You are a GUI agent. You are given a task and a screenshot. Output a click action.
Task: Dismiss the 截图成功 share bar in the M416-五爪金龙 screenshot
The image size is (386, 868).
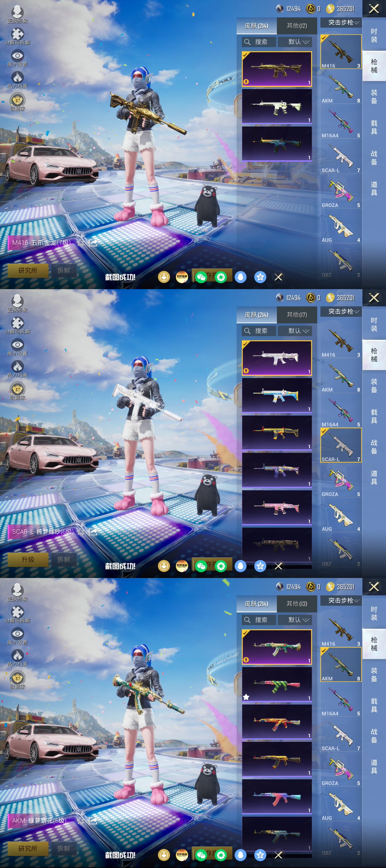tap(278, 277)
